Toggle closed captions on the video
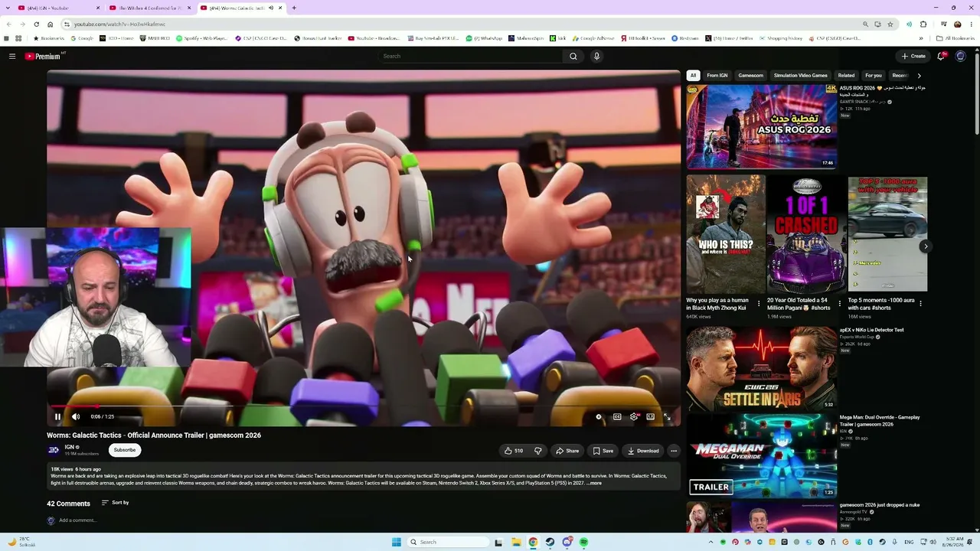This screenshot has width=980, height=551. click(x=617, y=416)
